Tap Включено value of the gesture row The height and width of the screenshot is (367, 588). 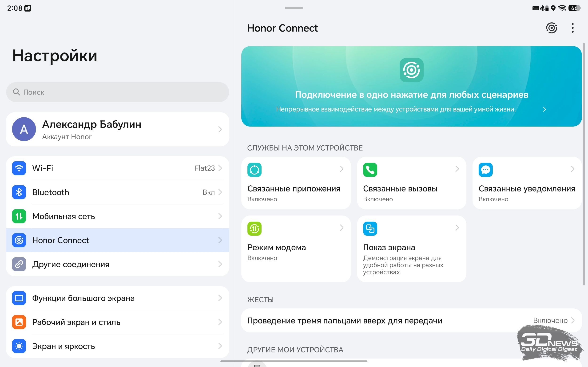(x=550, y=320)
